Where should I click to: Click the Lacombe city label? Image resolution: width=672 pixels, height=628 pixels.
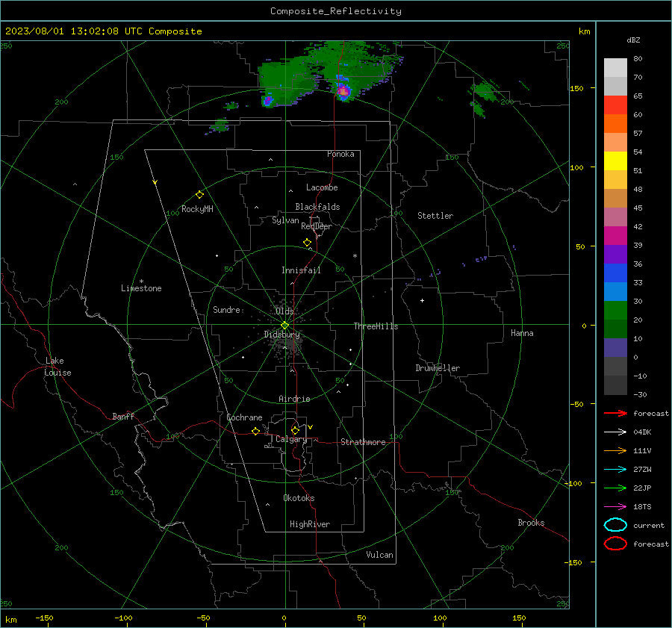point(322,187)
